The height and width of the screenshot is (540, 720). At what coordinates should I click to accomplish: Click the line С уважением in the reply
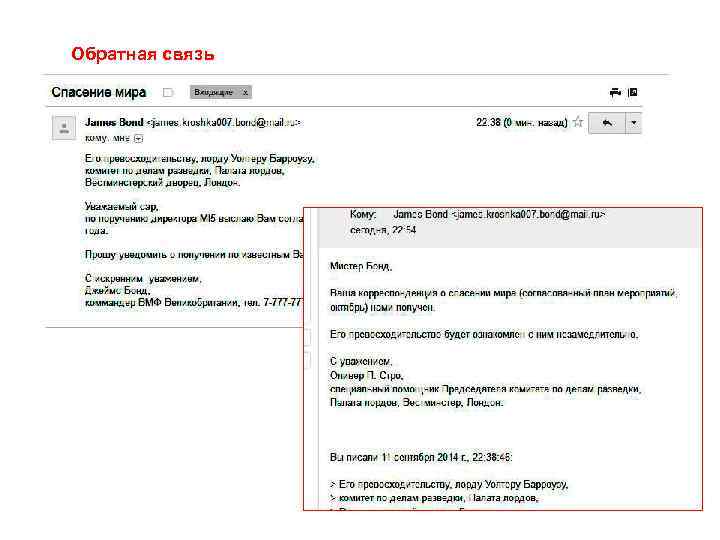(361, 361)
